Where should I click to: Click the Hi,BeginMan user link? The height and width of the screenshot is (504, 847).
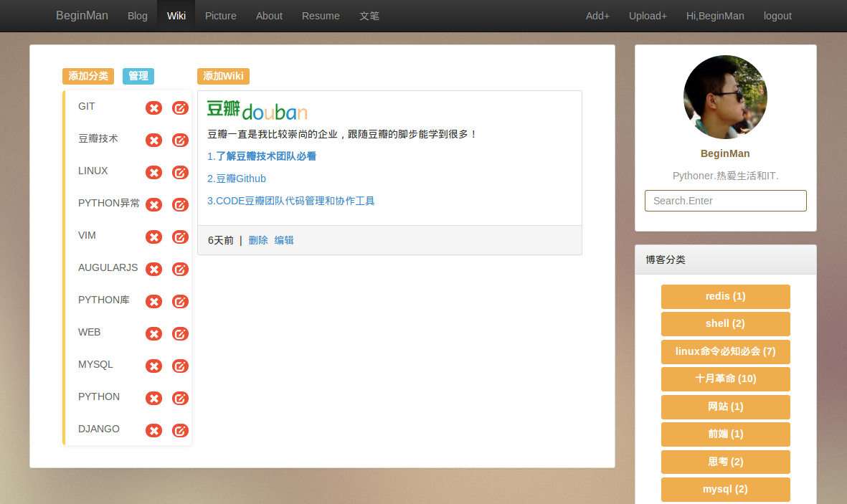[714, 16]
